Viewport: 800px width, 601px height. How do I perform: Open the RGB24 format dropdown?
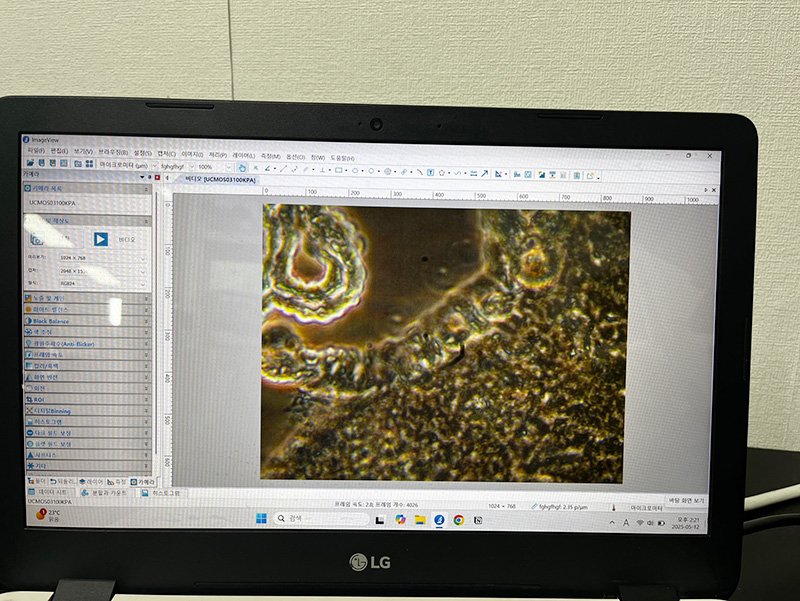click(x=144, y=282)
